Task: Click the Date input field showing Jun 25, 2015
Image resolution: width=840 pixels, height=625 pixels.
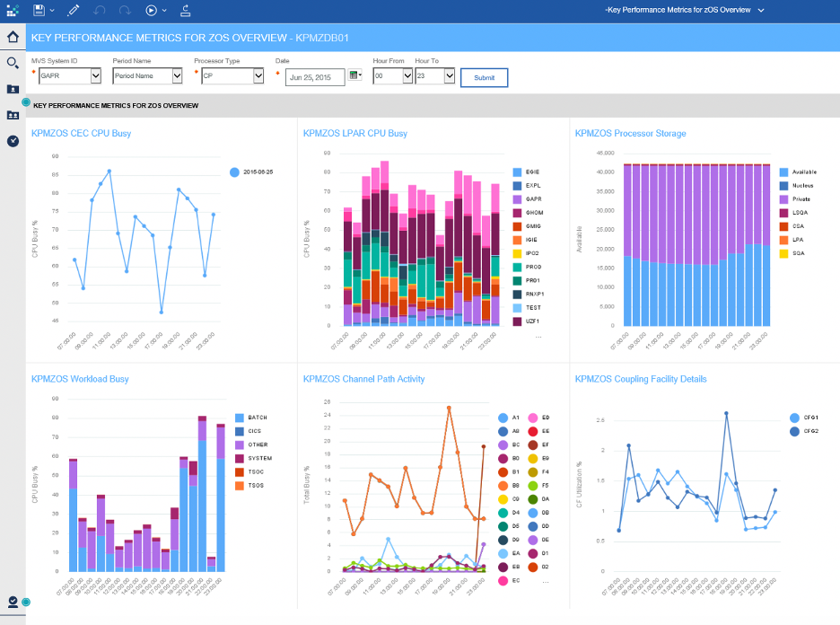Action: [314, 76]
